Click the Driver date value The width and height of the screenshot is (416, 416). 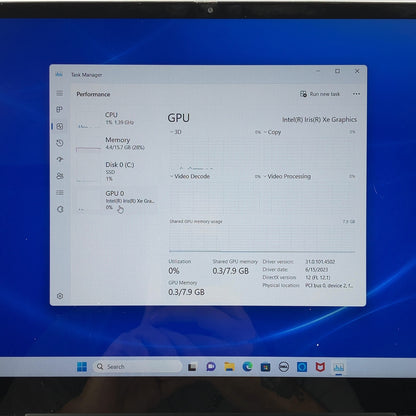coord(316,270)
